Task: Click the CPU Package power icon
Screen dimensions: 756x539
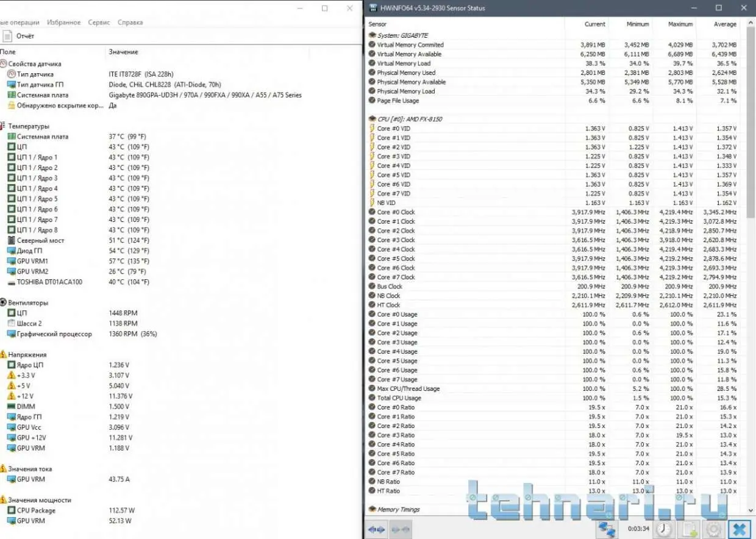Action: (12, 510)
